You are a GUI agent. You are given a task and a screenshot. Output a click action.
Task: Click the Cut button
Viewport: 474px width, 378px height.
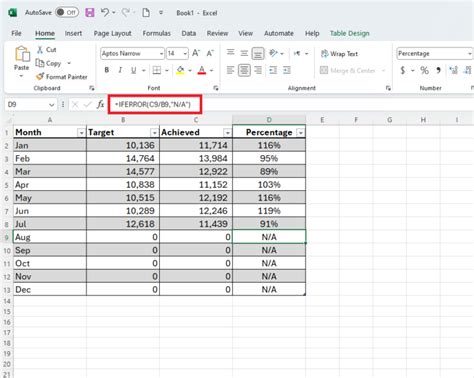coord(46,50)
